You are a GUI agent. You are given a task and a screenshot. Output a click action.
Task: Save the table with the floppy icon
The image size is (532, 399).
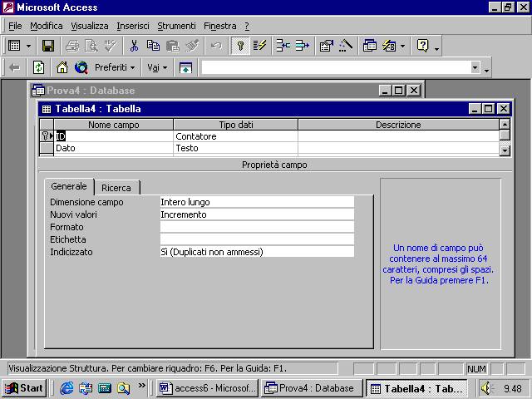tap(48, 46)
